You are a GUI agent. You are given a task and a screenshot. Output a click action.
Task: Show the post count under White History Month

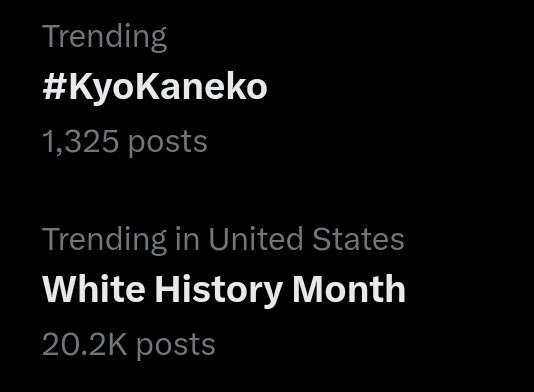(129, 345)
